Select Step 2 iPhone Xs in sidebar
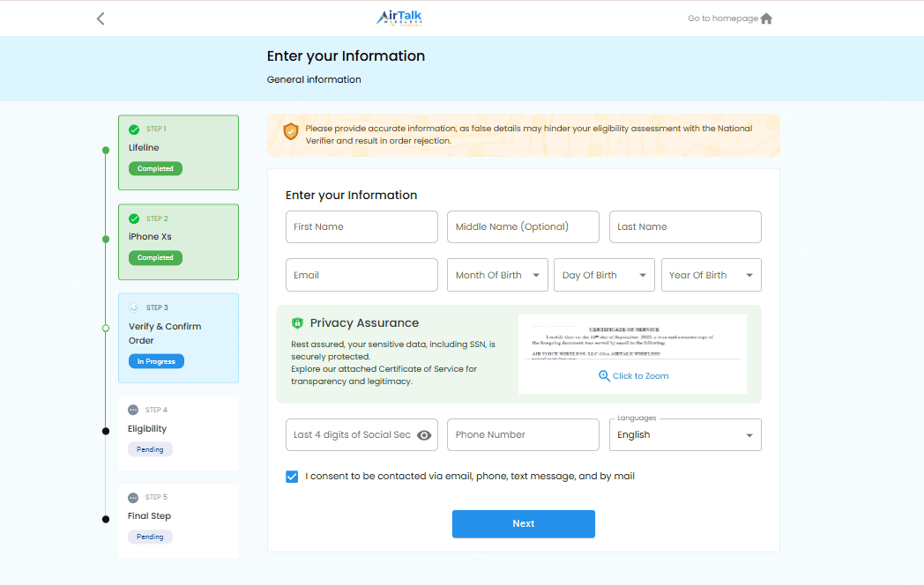 tap(178, 236)
